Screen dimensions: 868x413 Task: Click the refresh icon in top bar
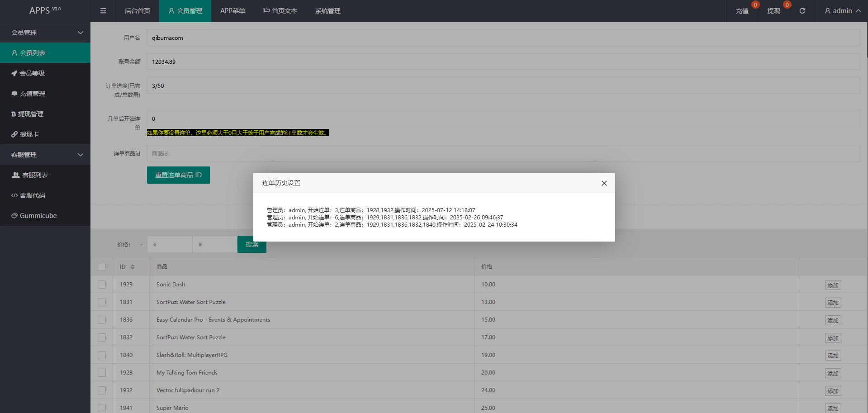click(802, 11)
